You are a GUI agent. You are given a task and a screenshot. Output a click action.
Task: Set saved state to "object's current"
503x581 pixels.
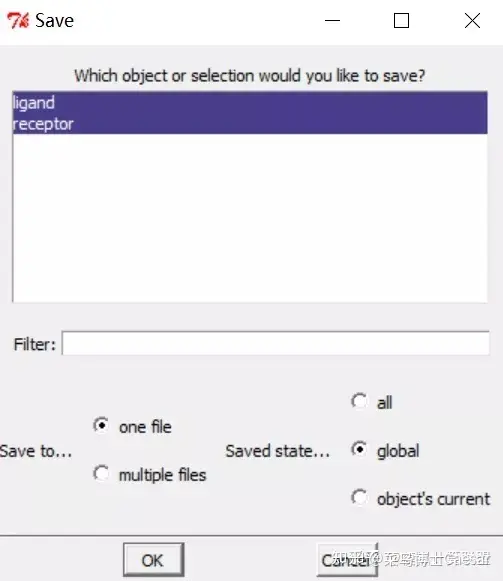coord(421,498)
